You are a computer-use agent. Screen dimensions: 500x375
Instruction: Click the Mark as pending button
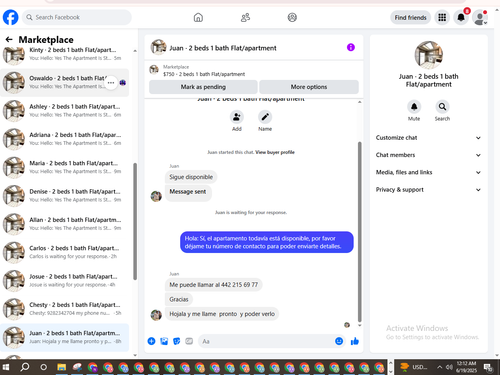[203, 87]
